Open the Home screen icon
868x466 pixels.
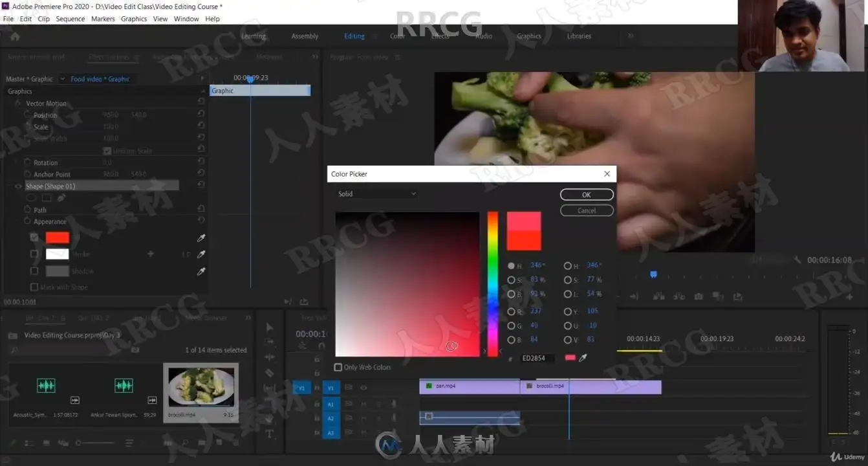click(x=15, y=36)
